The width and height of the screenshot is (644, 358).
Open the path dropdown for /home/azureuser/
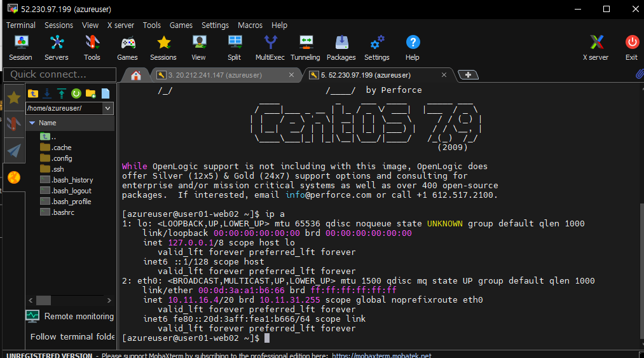[107, 109]
